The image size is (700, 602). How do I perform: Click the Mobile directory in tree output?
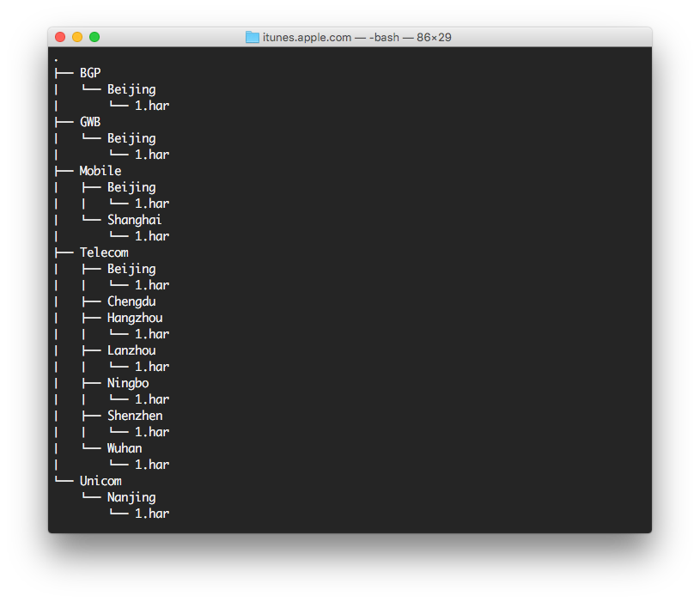pos(100,171)
